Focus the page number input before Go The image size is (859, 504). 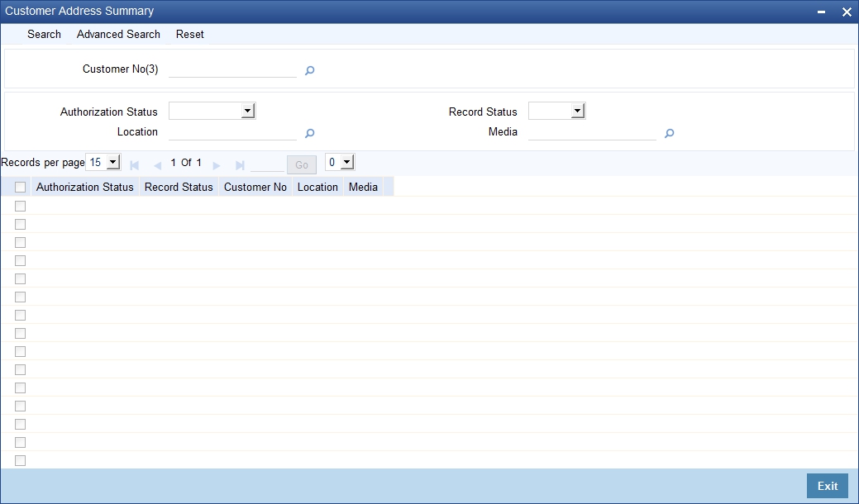(x=267, y=164)
